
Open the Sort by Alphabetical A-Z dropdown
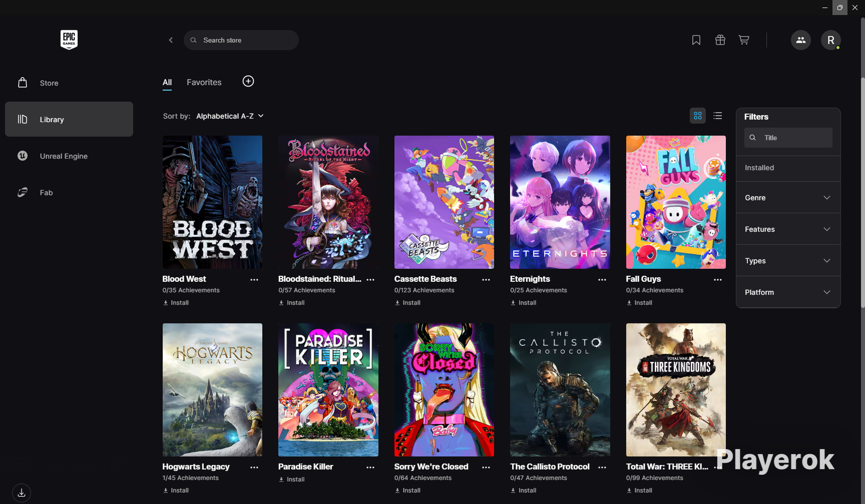[230, 116]
